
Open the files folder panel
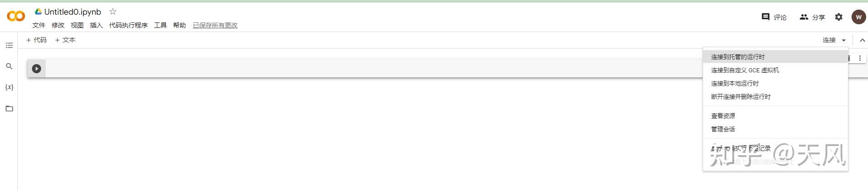9,109
